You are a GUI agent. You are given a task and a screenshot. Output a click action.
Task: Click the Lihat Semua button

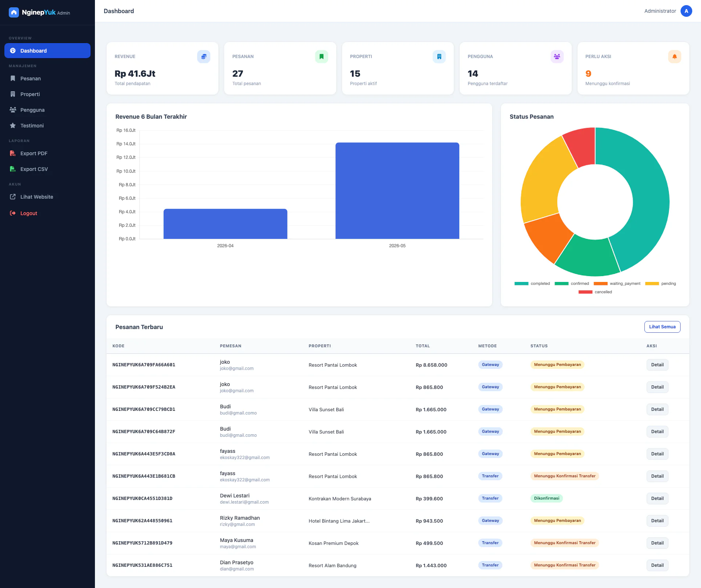[x=662, y=327]
